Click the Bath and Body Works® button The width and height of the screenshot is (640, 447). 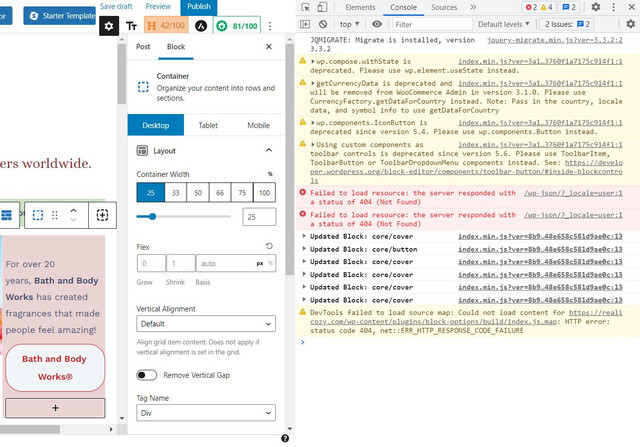click(55, 367)
